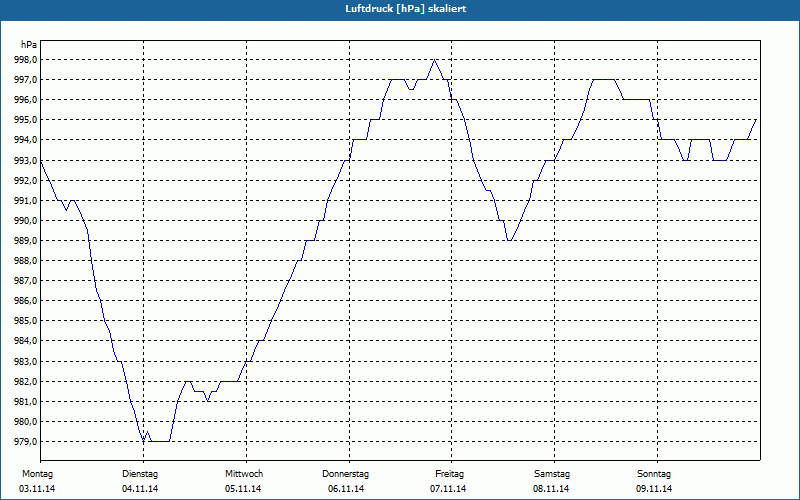
Task: Click the 987,0 y-axis label
Action: [26, 281]
